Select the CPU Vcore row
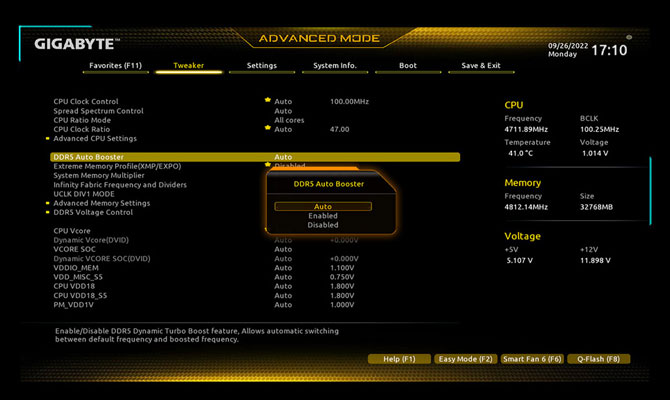This screenshot has height=400, width=670. pos(72,231)
